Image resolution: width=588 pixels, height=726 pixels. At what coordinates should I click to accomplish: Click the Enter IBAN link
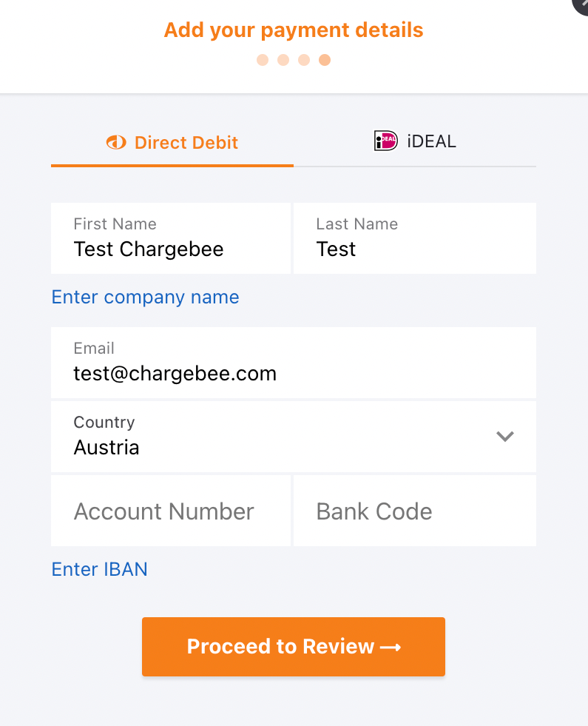coord(99,569)
